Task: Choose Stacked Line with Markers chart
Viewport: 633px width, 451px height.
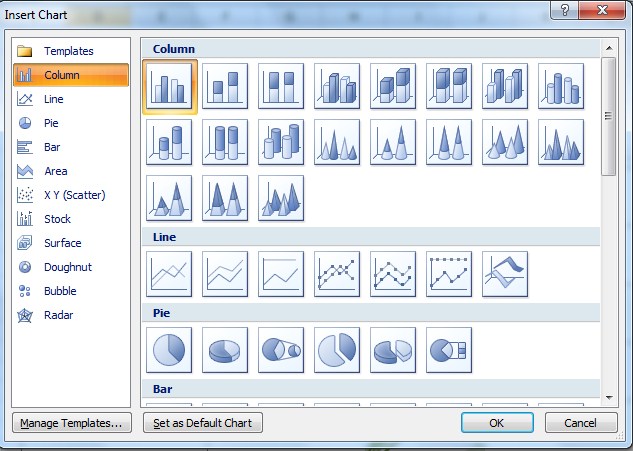Action: (x=393, y=274)
